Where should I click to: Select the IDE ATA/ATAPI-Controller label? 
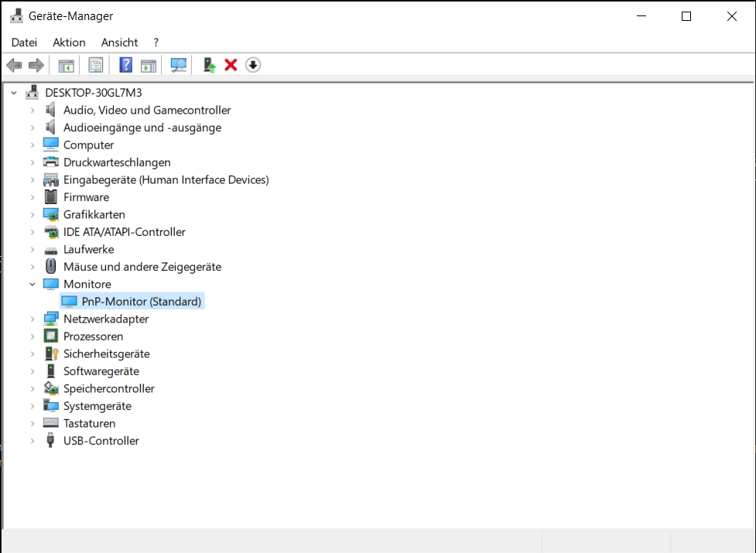tap(125, 232)
